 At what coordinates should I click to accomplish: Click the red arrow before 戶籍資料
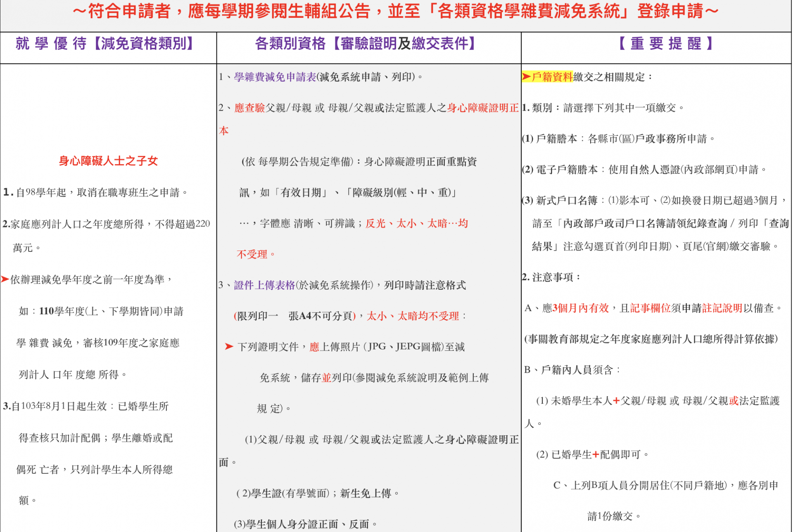coord(526,77)
